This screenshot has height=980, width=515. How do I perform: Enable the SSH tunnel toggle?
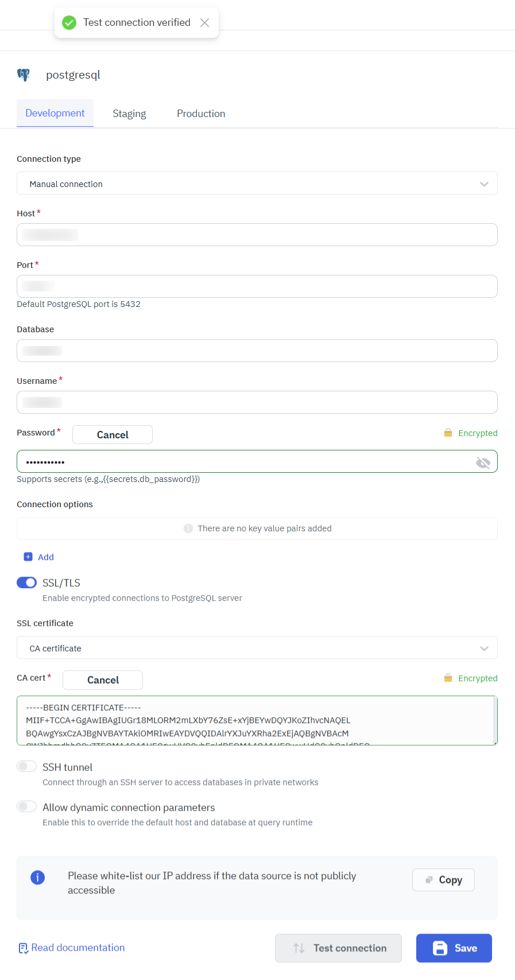(26, 767)
